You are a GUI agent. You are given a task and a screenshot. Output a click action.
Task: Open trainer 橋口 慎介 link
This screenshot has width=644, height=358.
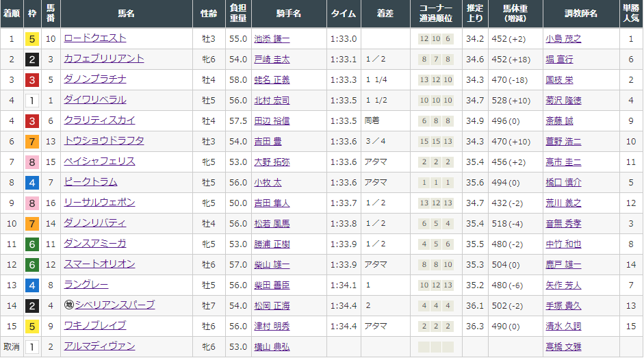(563, 183)
